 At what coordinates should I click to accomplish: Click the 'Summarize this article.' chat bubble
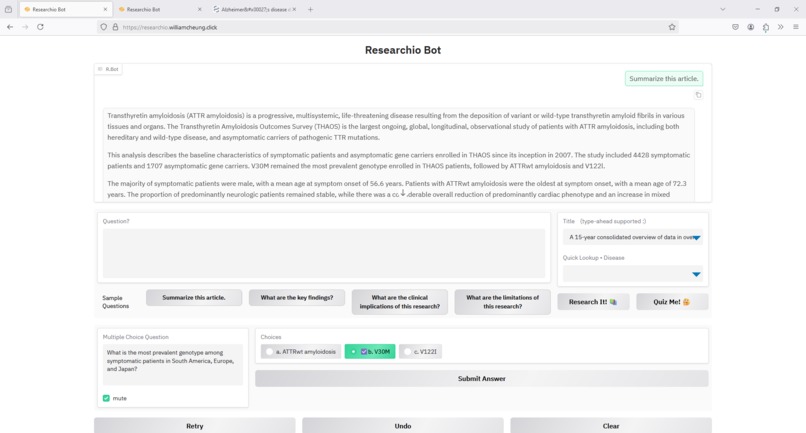pyautogui.click(x=664, y=79)
